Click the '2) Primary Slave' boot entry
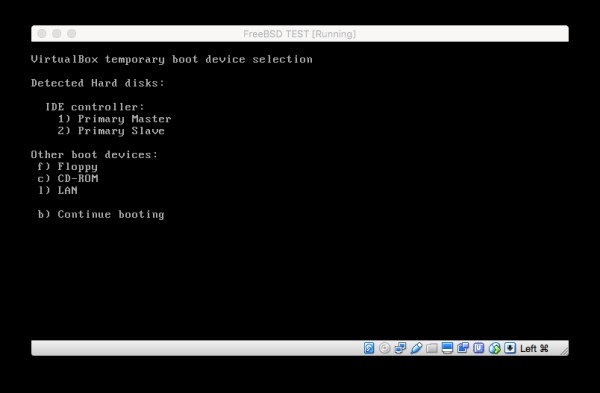This screenshot has height=393, width=600. pyautogui.click(x=111, y=131)
